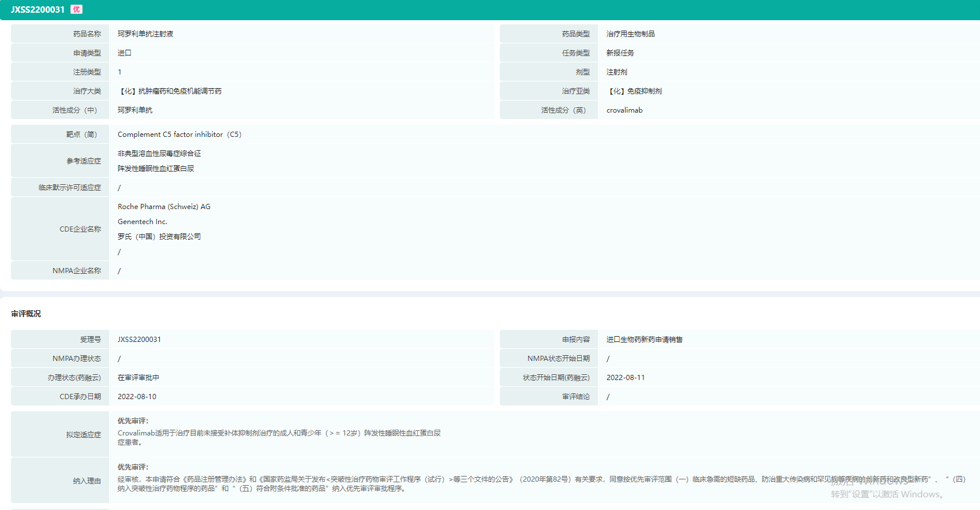
Task: Click the dosage form value 注射剂
Action: pyautogui.click(x=617, y=72)
